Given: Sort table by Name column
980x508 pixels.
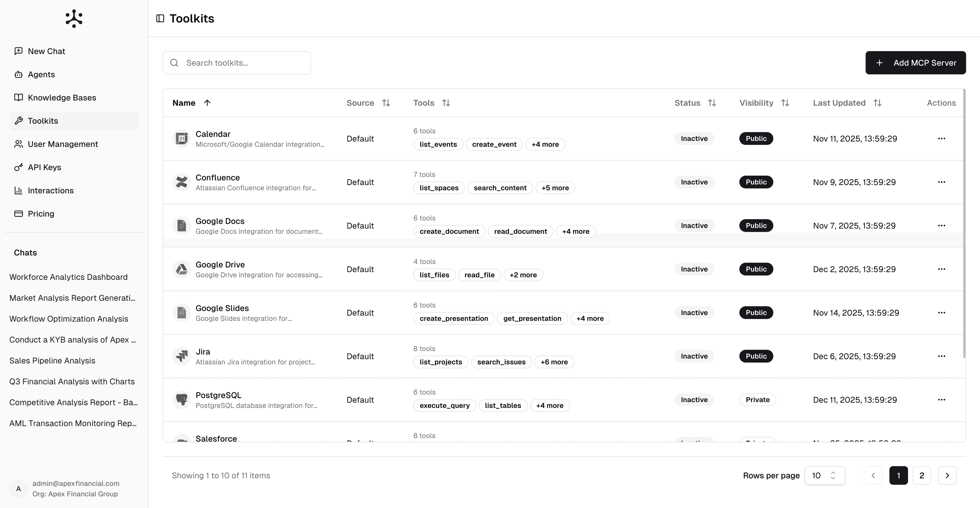Looking at the screenshot, I should coord(191,103).
